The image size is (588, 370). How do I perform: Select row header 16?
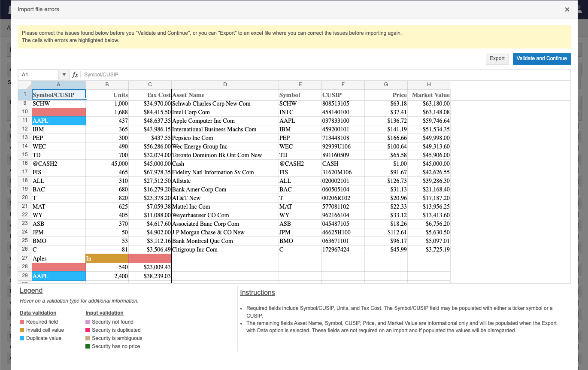25,164
